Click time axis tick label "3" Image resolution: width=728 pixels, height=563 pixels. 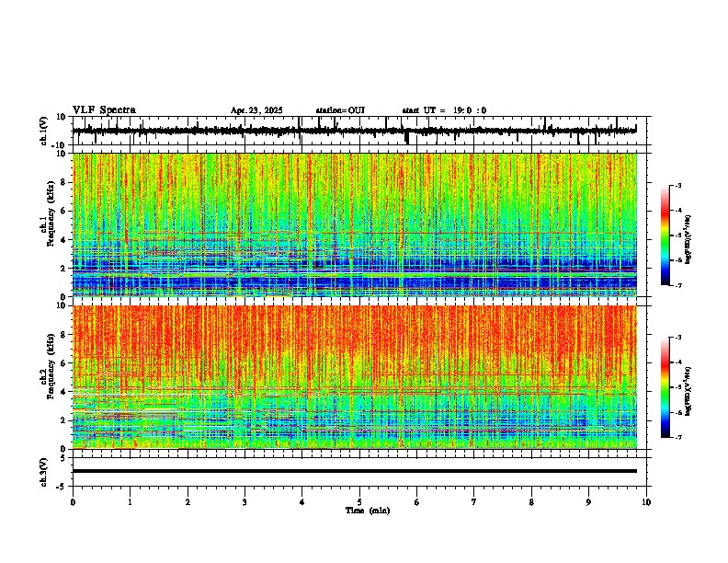tap(245, 502)
